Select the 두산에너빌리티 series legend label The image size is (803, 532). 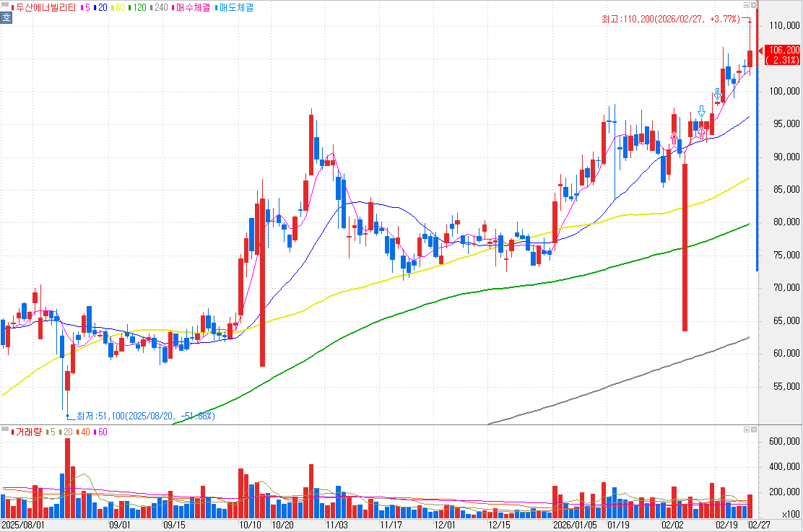point(45,7)
